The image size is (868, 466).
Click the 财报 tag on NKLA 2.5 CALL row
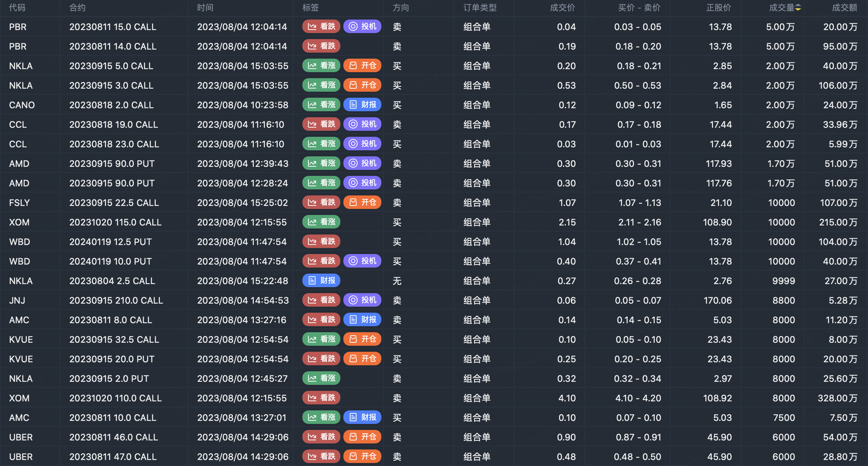tap(321, 281)
